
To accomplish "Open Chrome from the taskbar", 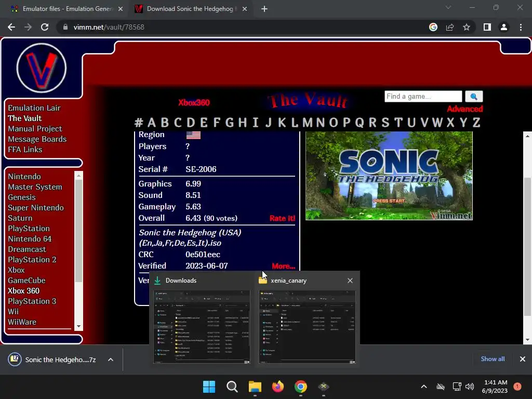I will click(301, 387).
